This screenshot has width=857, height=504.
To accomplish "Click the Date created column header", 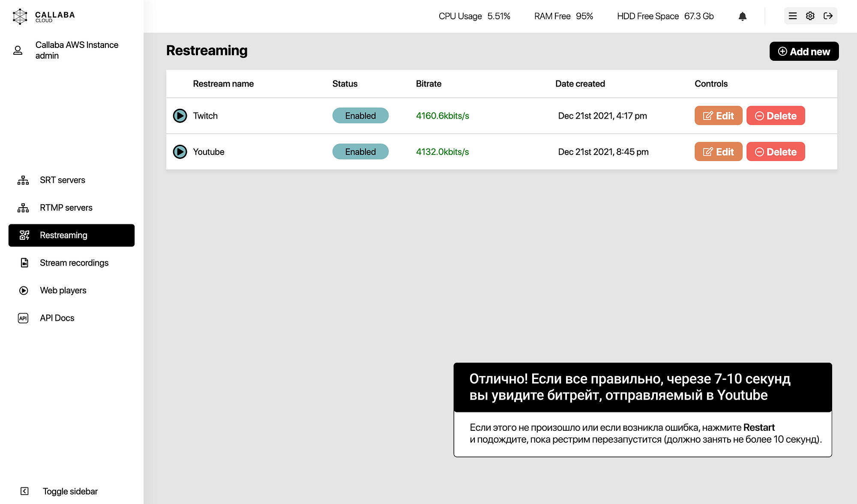I will (x=580, y=84).
